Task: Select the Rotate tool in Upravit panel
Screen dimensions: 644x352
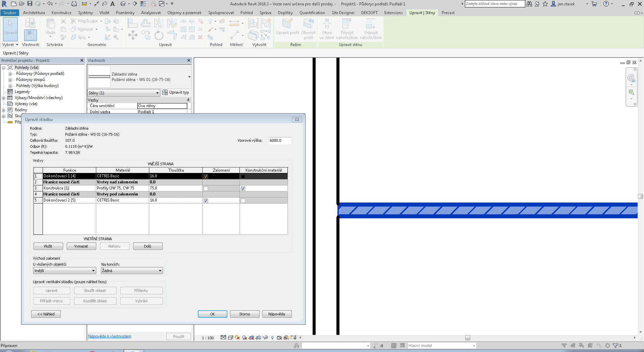Action: click(159, 35)
